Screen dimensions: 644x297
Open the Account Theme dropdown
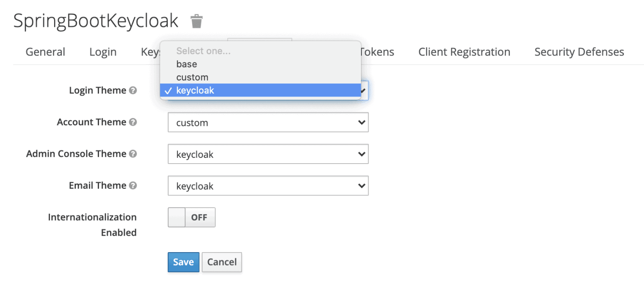268,122
